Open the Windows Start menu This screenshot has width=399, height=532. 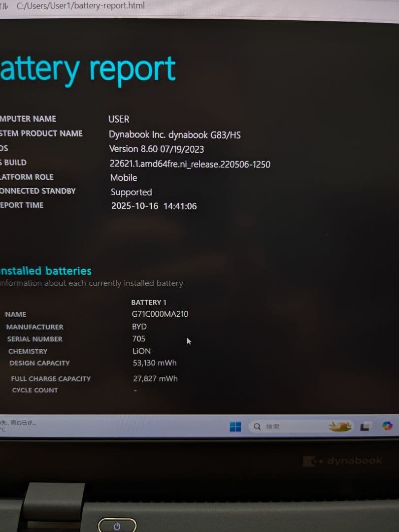click(x=235, y=426)
